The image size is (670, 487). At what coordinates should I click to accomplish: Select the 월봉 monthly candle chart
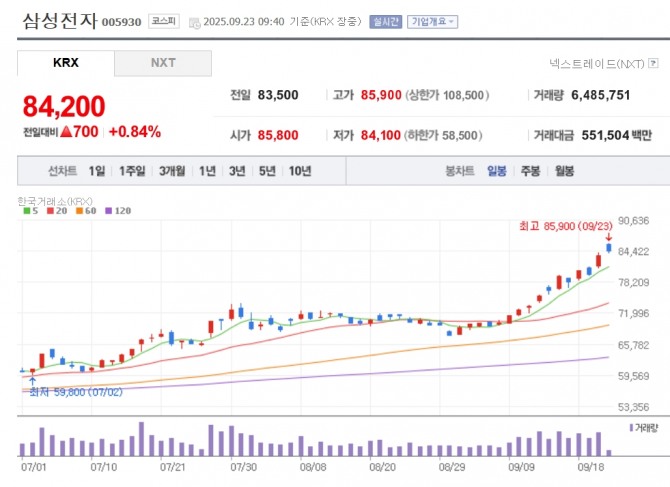click(x=564, y=171)
